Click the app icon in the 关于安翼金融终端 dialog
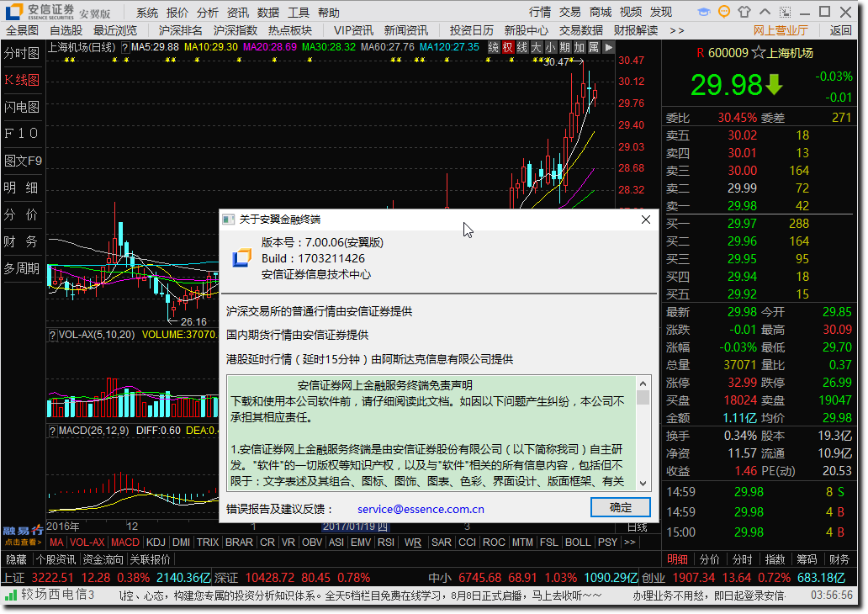 click(x=241, y=258)
